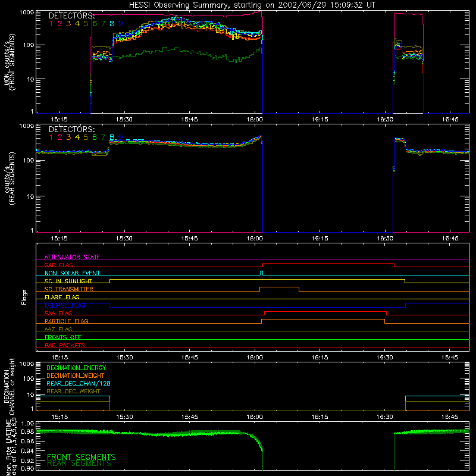The width and height of the screenshot is (476, 476).
Task: Click 16:15 time label under rear segments plot
Action: click(320, 239)
